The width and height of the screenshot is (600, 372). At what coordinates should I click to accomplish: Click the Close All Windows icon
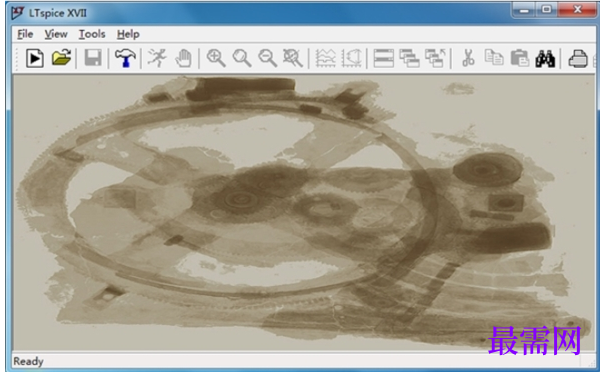tap(435, 59)
